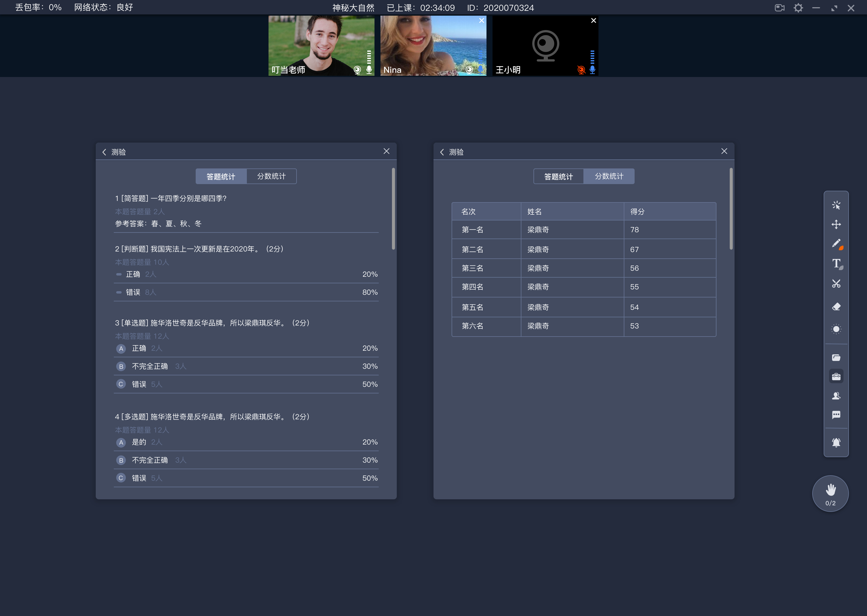
Task: Click the star/spotlight tool icon
Action: pyautogui.click(x=836, y=329)
